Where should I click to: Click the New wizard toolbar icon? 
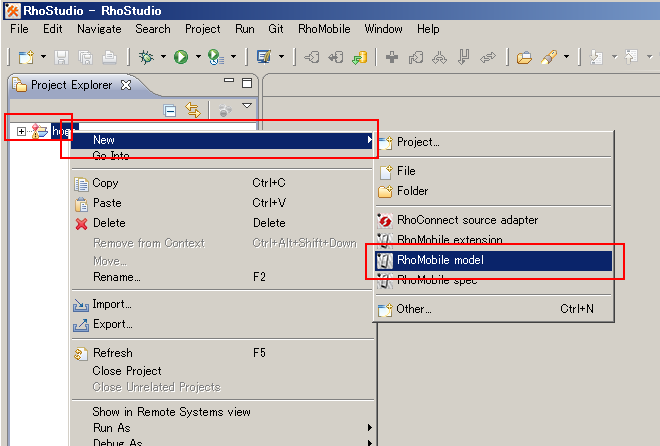click(x=26, y=57)
